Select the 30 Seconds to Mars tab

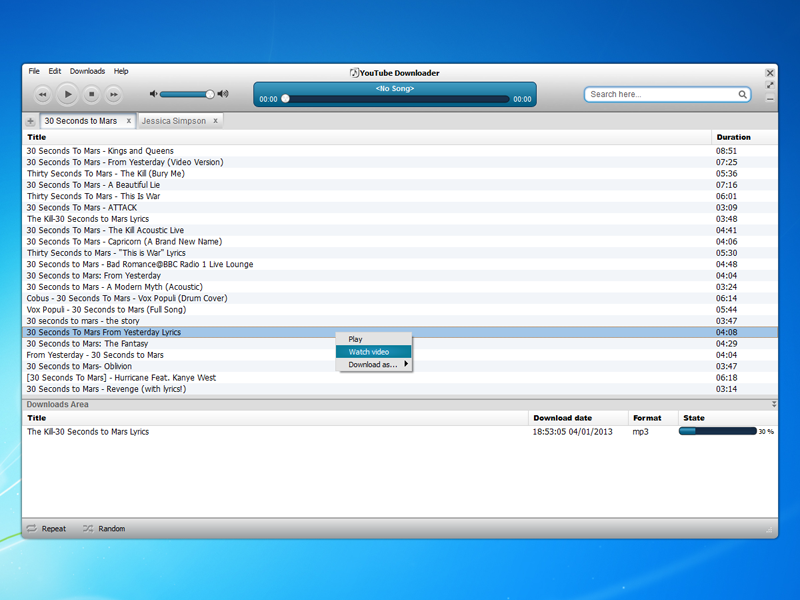click(81, 121)
